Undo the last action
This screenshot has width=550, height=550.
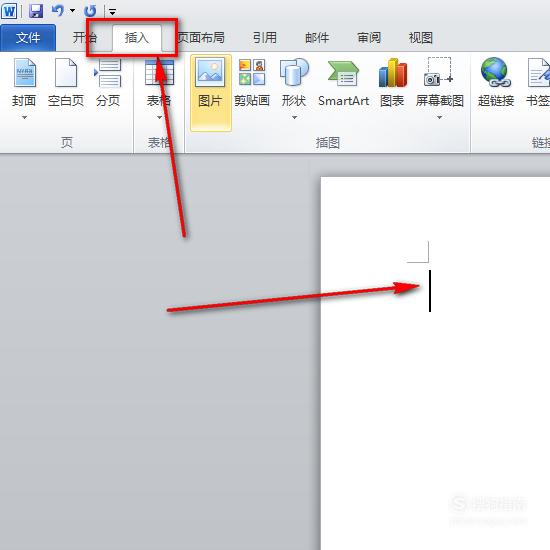58,11
